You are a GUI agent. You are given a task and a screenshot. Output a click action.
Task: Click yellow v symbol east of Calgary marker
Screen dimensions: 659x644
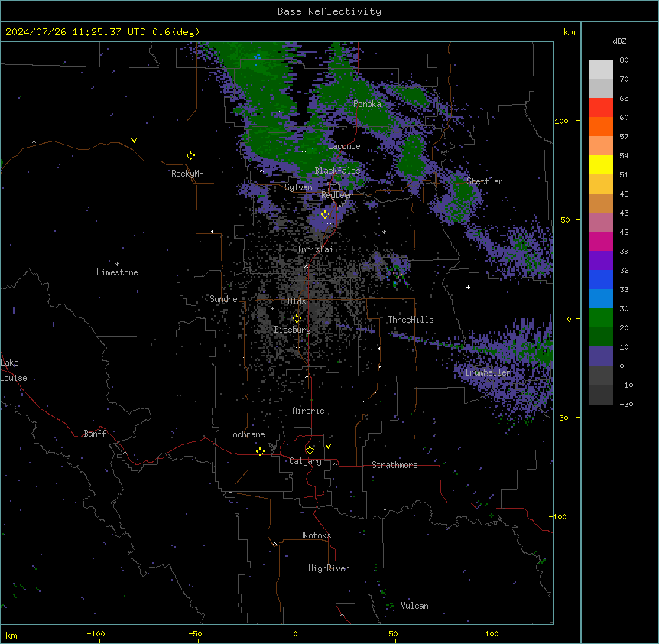(x=328, y=447)
